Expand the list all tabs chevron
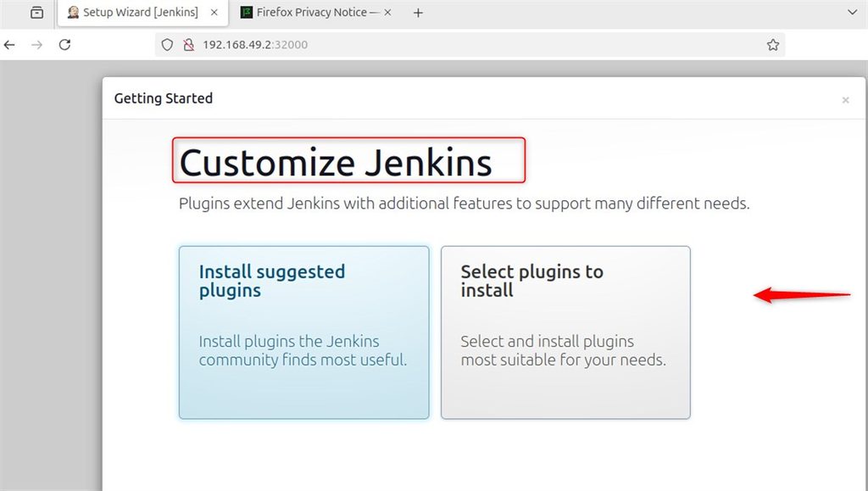The height and width of the screenshot is (491, 868). coord(853,12)
